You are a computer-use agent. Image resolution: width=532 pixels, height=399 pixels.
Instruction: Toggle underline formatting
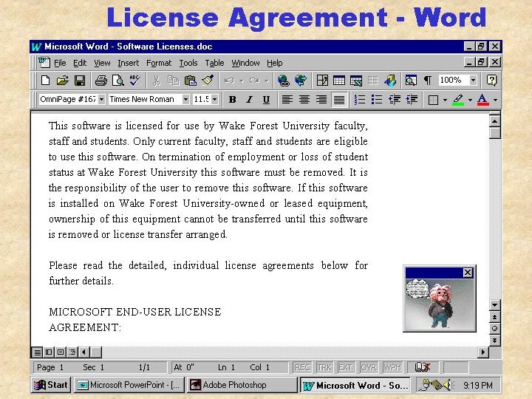(266, 100)
